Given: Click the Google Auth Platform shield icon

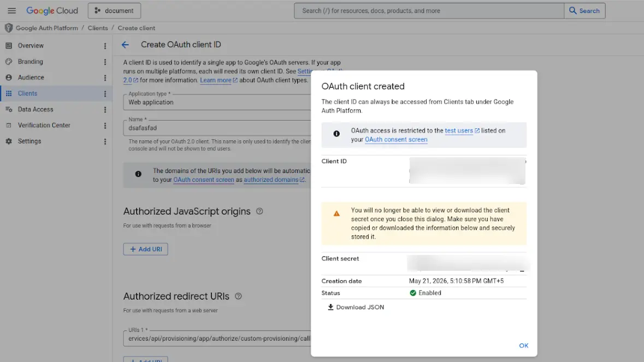Looking at the screenshot, I should [x=9, y=28].
